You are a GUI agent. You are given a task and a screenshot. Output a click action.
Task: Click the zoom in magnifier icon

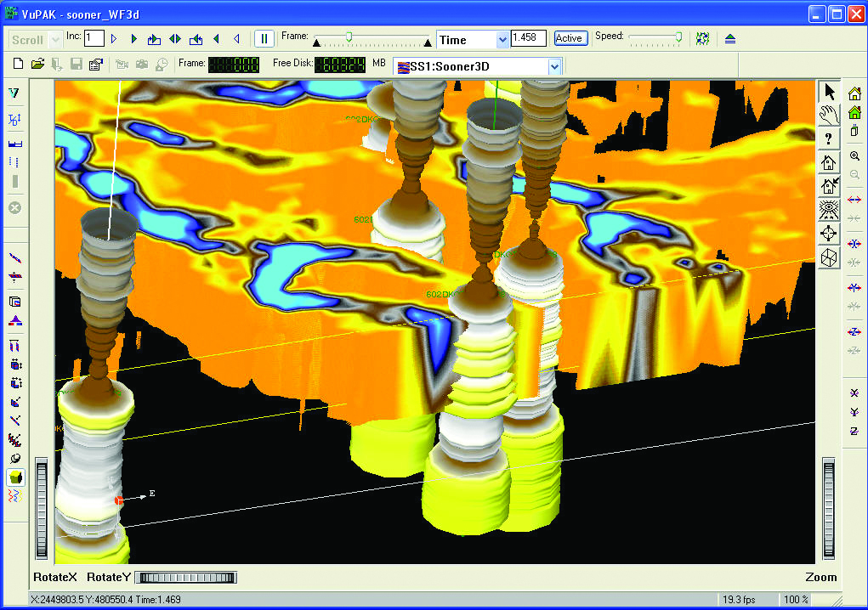pyautogui.click(x=855, y=157)
